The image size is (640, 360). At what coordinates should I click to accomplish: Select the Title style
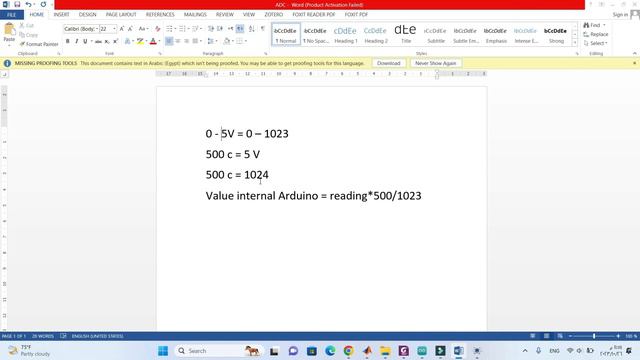405,35
